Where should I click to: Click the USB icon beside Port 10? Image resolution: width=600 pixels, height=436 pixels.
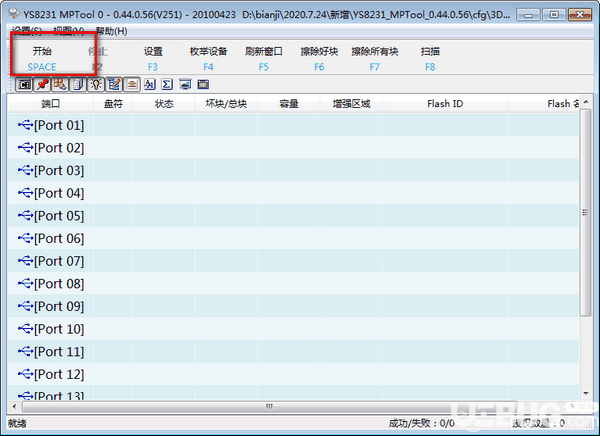pyautogui.click(x=26, y=328)
